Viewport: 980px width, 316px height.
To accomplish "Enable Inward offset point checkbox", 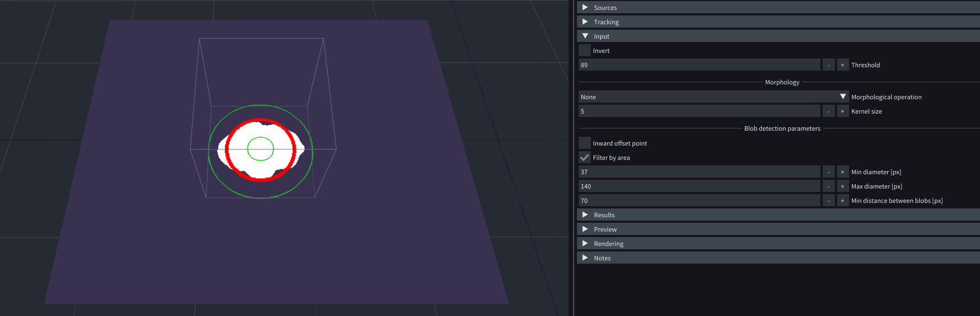I will (x=585, y=143).
